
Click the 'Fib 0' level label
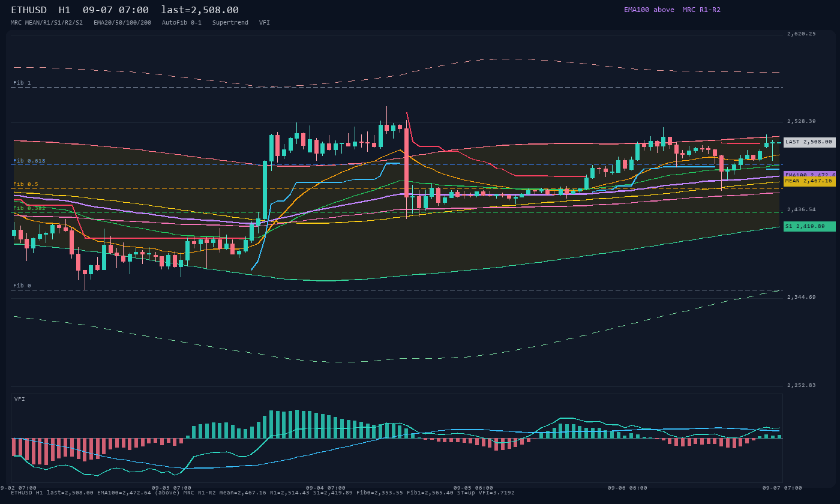[22, 286]
